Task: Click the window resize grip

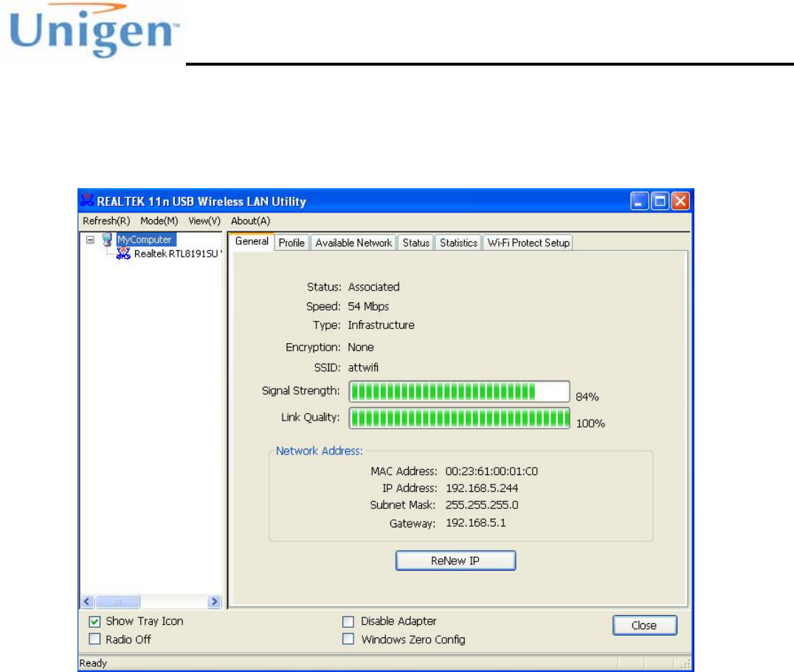Action: [x=686, y=665]
